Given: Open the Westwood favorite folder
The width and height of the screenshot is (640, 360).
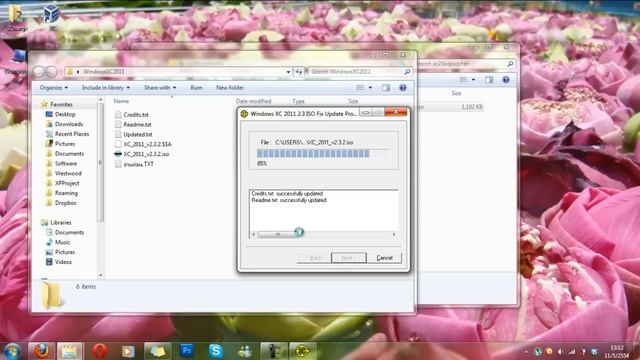Looking at the screenshot, I should click(63, 173).
